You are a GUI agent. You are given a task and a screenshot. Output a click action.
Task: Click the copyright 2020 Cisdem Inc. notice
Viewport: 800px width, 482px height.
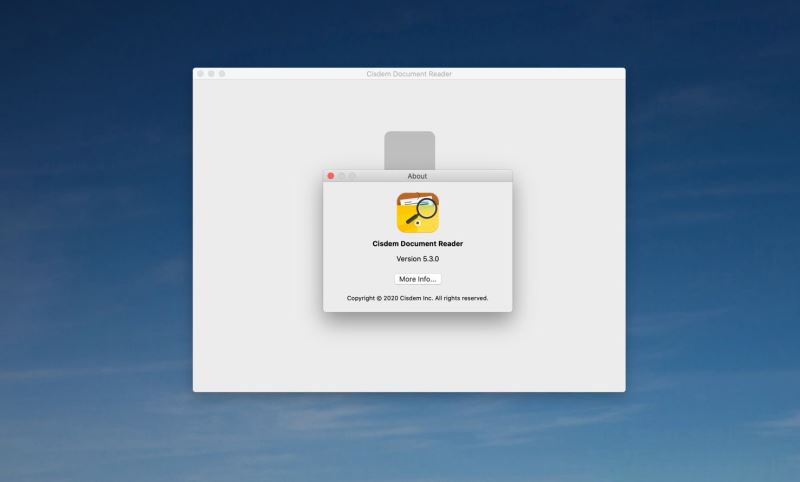point(417,298)
